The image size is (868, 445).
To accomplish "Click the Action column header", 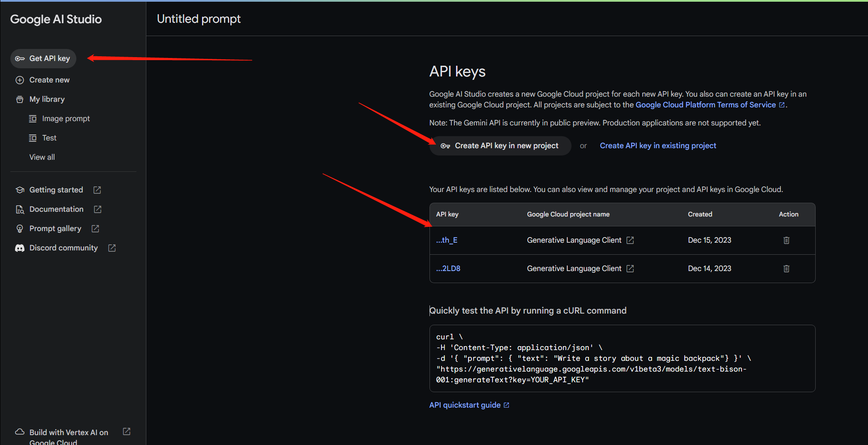I will (x=789, y=214).
